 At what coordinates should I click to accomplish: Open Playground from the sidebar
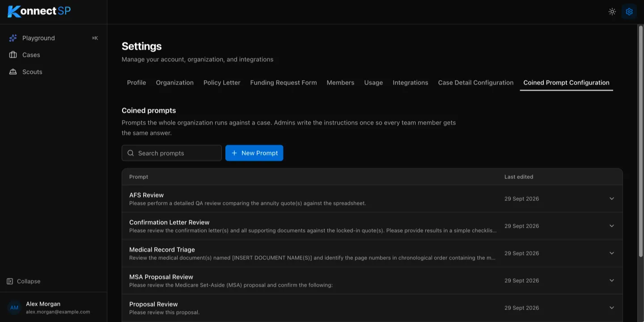tap(54, 38)
